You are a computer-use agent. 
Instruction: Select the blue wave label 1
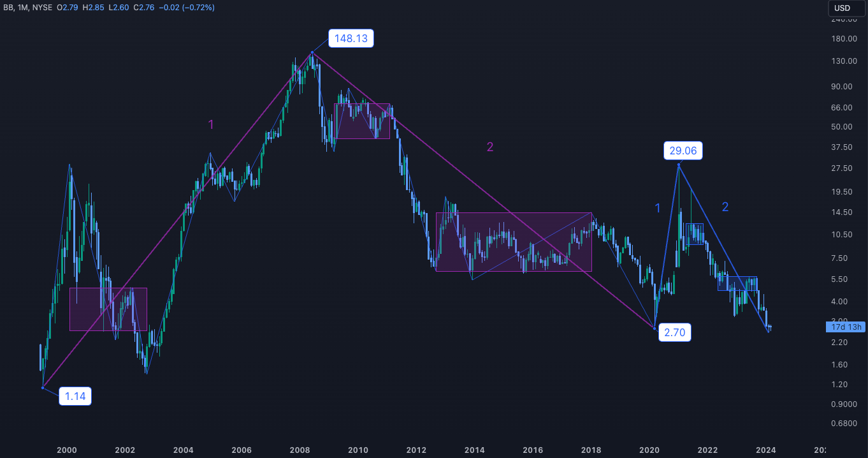658,207
